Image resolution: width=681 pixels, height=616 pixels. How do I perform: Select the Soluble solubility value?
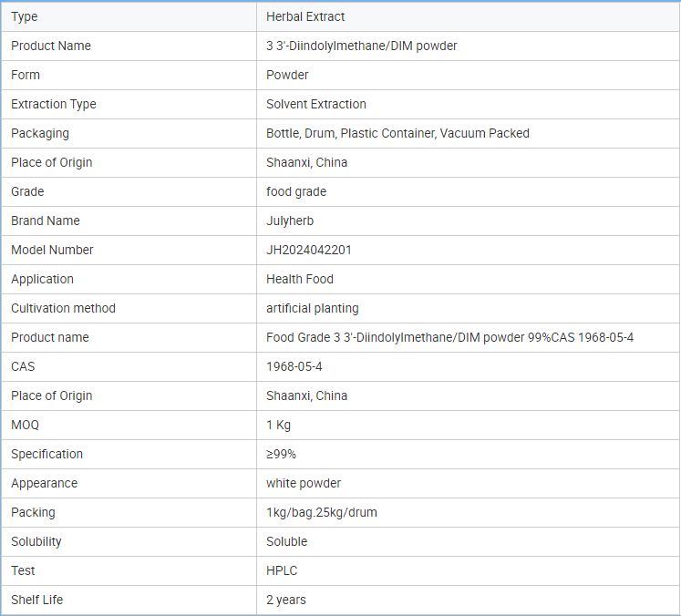(x=286, y=541)
